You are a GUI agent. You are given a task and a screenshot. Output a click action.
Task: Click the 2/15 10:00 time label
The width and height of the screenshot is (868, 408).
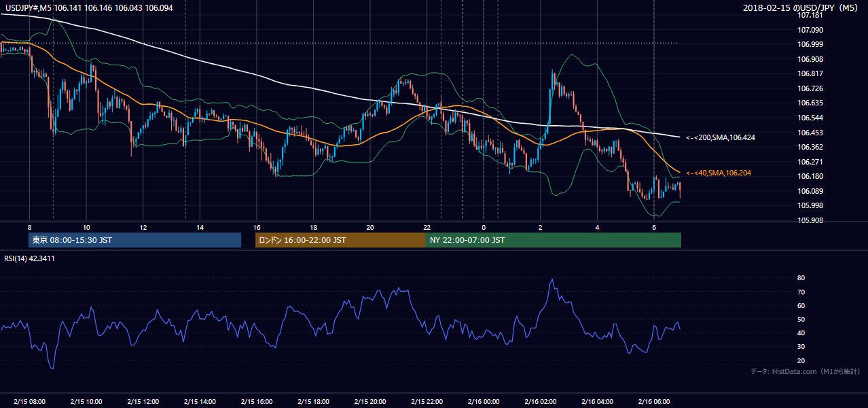click(x=86, y=402)
